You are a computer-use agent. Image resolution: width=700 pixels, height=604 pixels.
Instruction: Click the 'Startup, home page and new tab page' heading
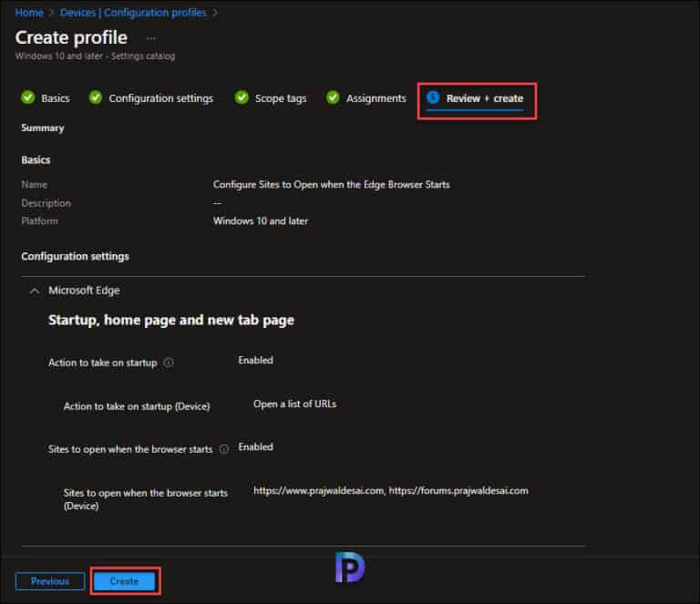click(171, 321)
